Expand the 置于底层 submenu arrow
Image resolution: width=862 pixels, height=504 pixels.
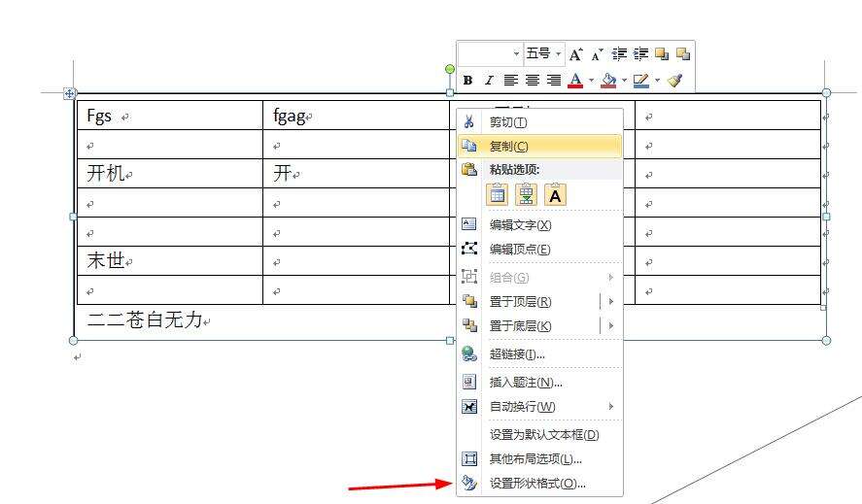[610, 325]
